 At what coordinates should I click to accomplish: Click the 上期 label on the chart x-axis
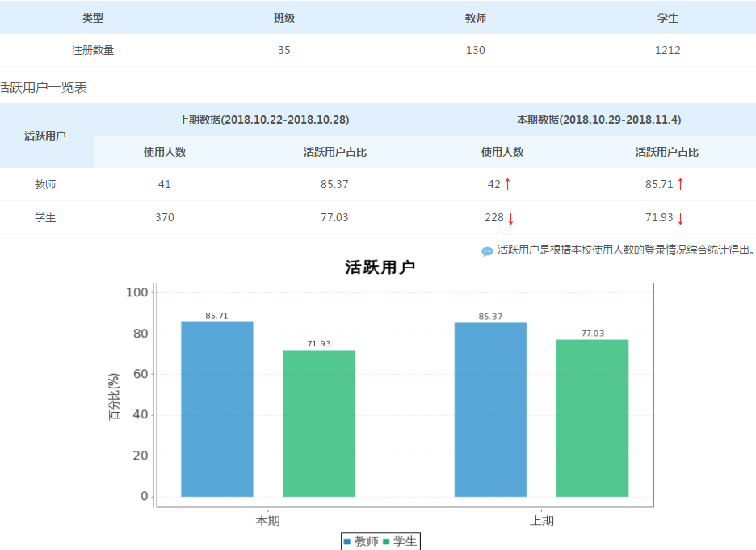point(542,521)
